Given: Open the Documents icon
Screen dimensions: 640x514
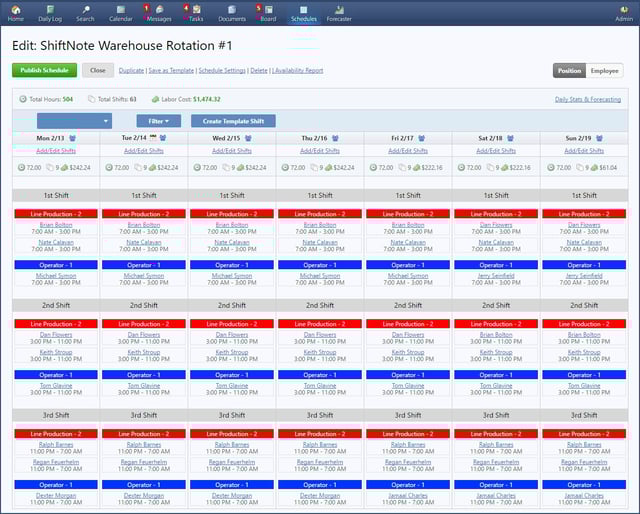Looking at the screenshot, I should [x=232, y=10].
